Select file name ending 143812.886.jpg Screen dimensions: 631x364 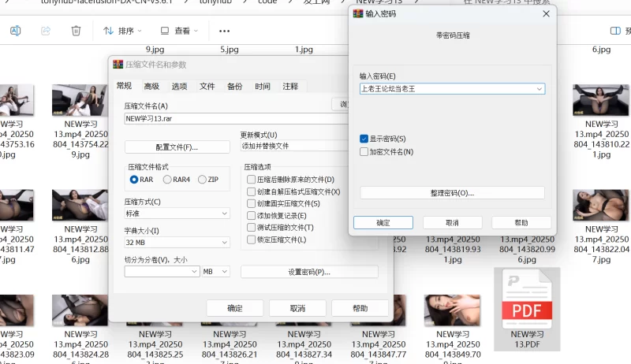click(80, 244)
